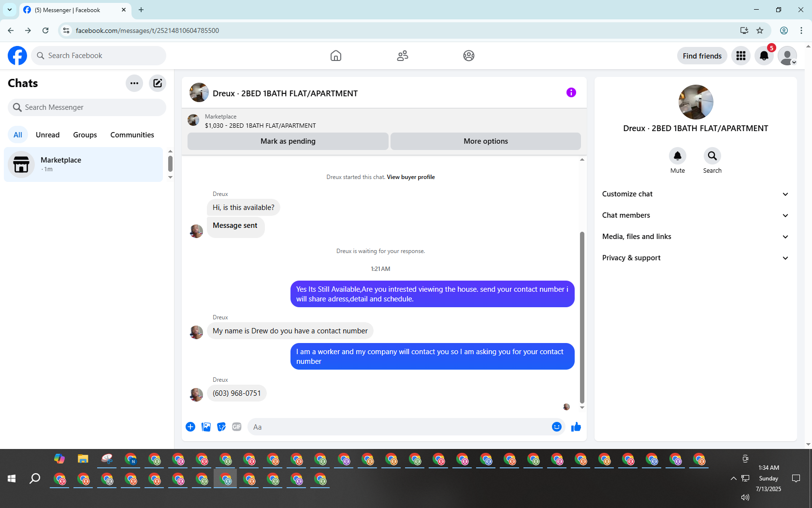
Task: Open Chats options three-dot menu
Action: [x=134, y=83]
